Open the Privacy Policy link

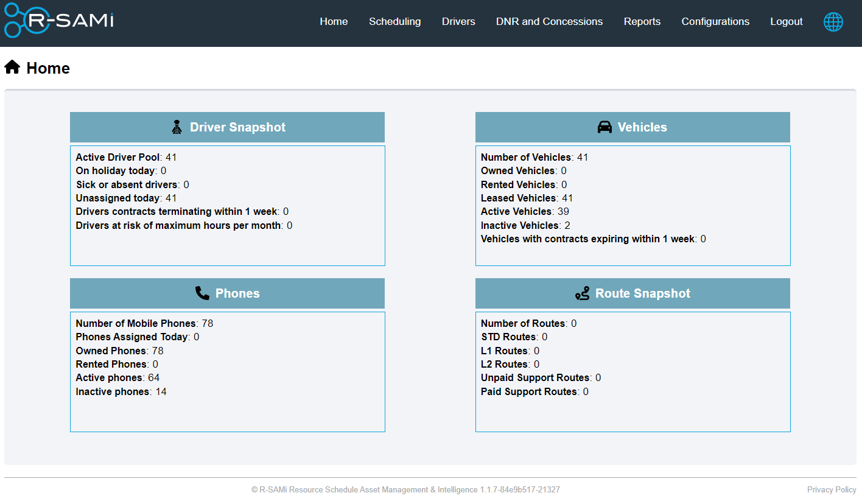pyautogui.click(x=832, y=489)
